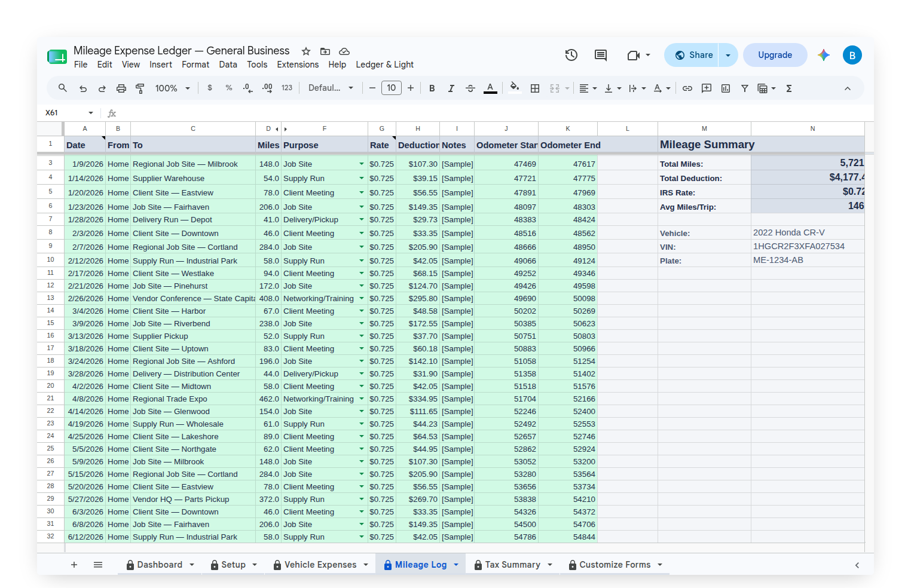
Task: Decrease decimal places icon
Action: click(248, 88)
